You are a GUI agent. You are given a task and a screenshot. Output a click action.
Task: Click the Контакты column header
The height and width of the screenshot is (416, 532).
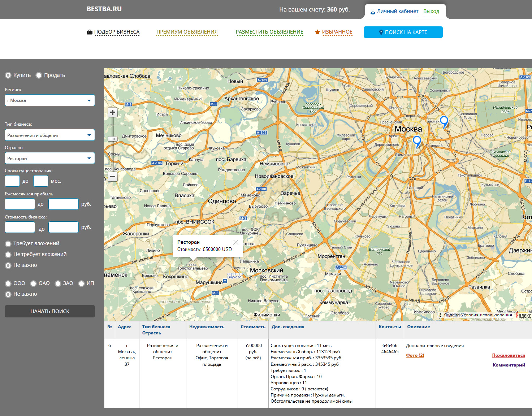click(390, 327)
